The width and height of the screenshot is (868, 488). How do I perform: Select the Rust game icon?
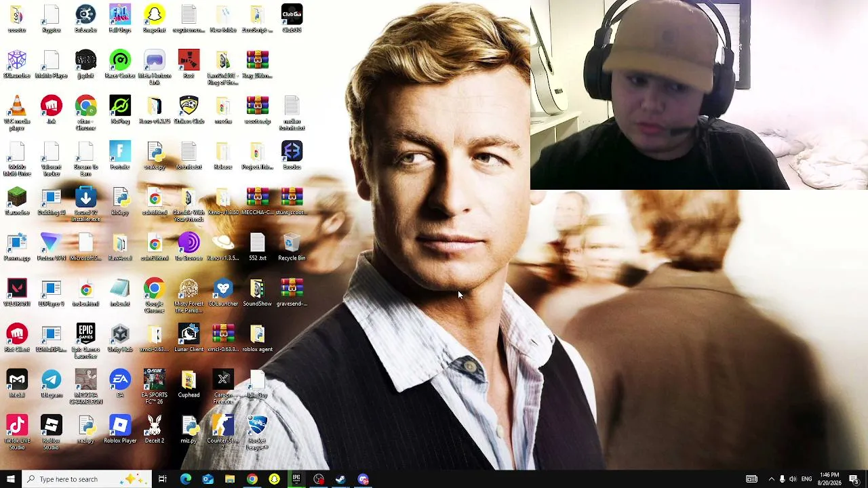coord(189,64)
